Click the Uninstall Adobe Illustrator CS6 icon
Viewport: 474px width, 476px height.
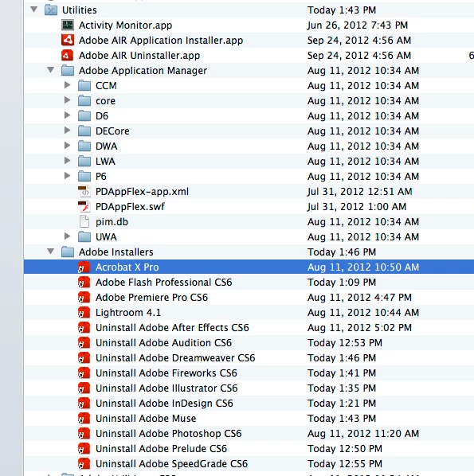84,388
